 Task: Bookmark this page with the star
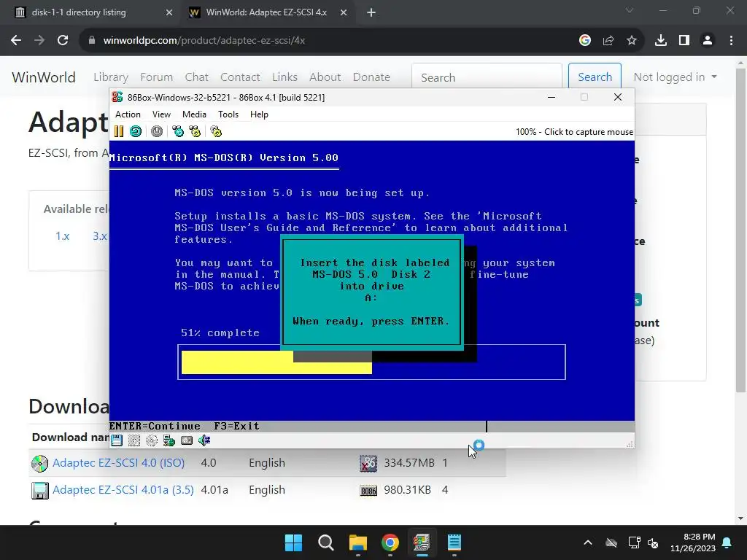(632, 41)
